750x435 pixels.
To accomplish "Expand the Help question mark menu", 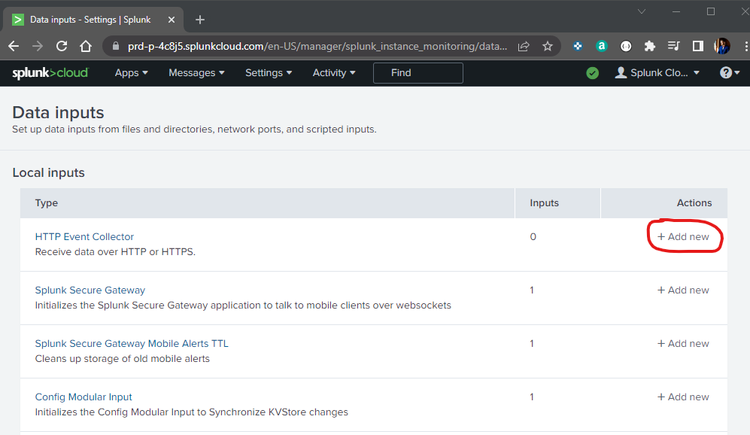I will click(x=729, y=73).
